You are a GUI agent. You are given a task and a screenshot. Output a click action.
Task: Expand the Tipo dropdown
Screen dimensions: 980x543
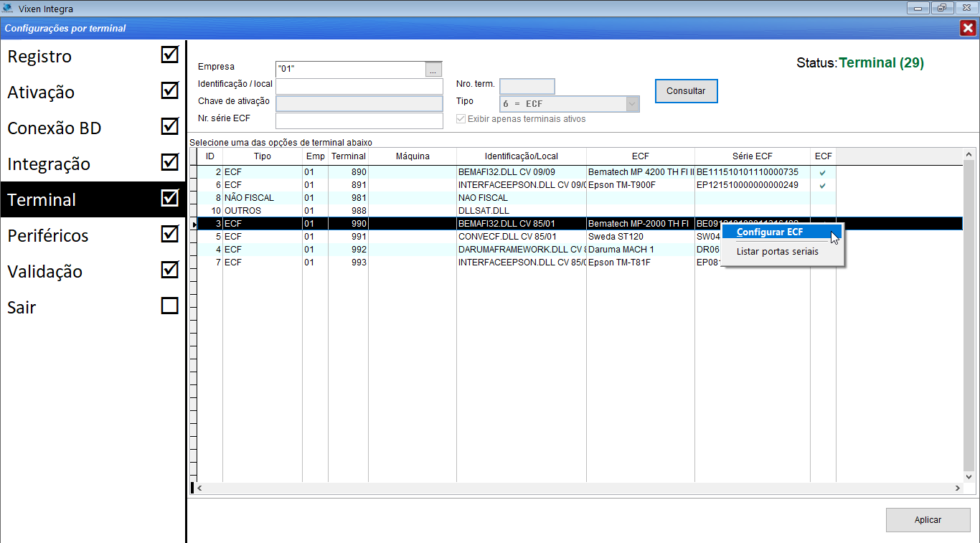(x=631, y=104)
